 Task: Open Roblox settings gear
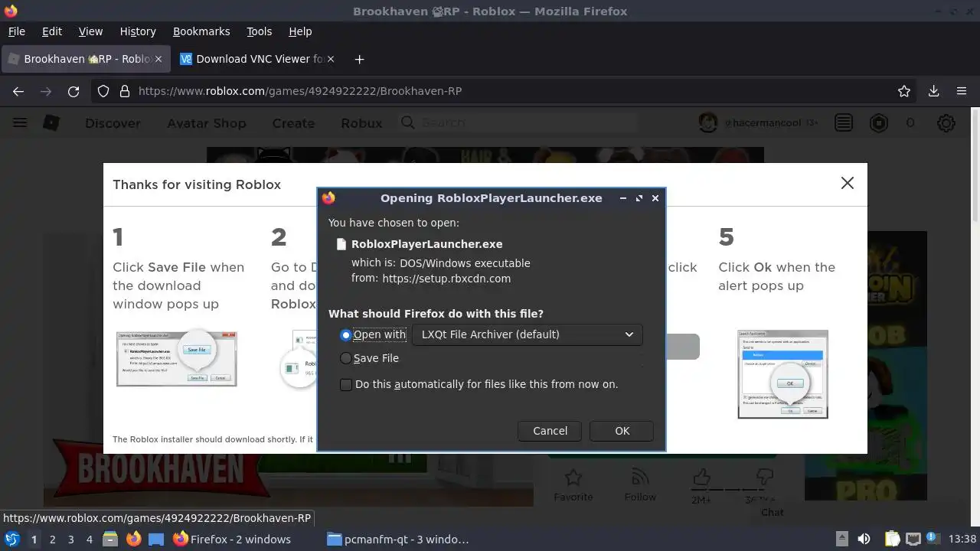(x=946, y=122)
